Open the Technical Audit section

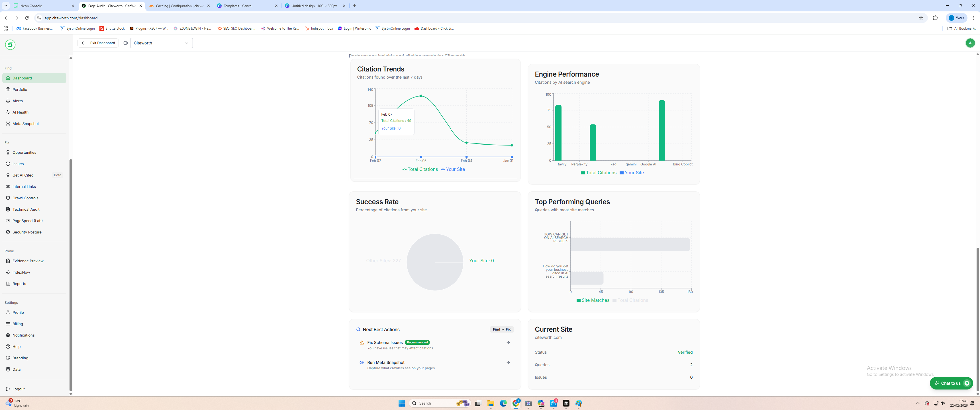click(25, 209)
